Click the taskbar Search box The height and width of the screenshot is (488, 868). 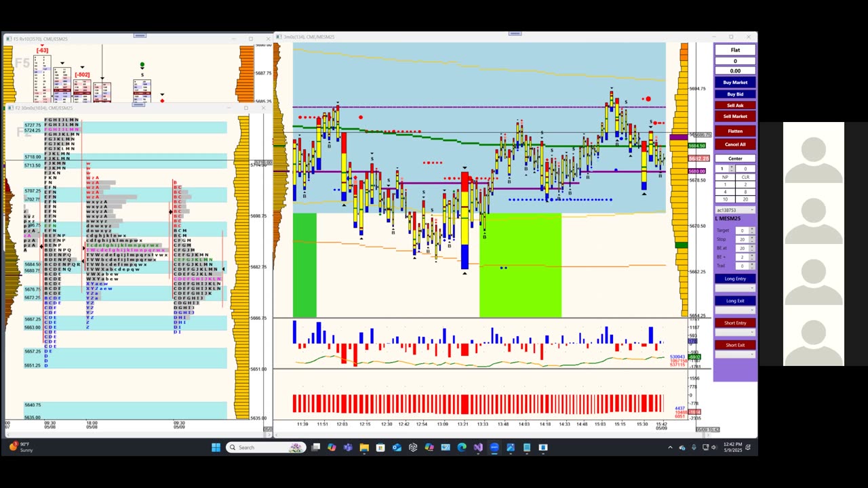click(265, 447)
